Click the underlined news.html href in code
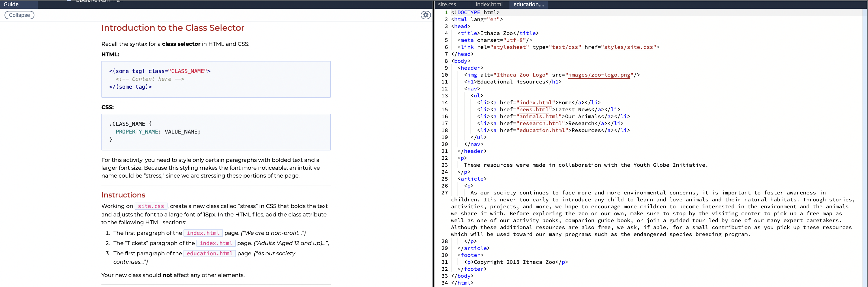The image size is (868, 287). (x=535, y=109)
